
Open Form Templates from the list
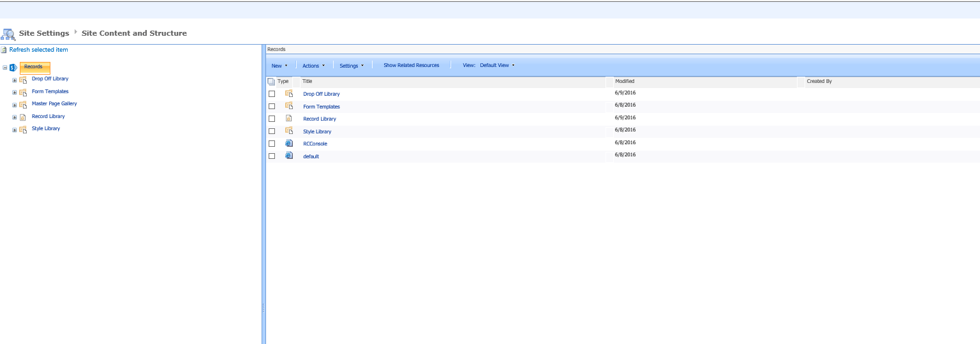(321, 107)
